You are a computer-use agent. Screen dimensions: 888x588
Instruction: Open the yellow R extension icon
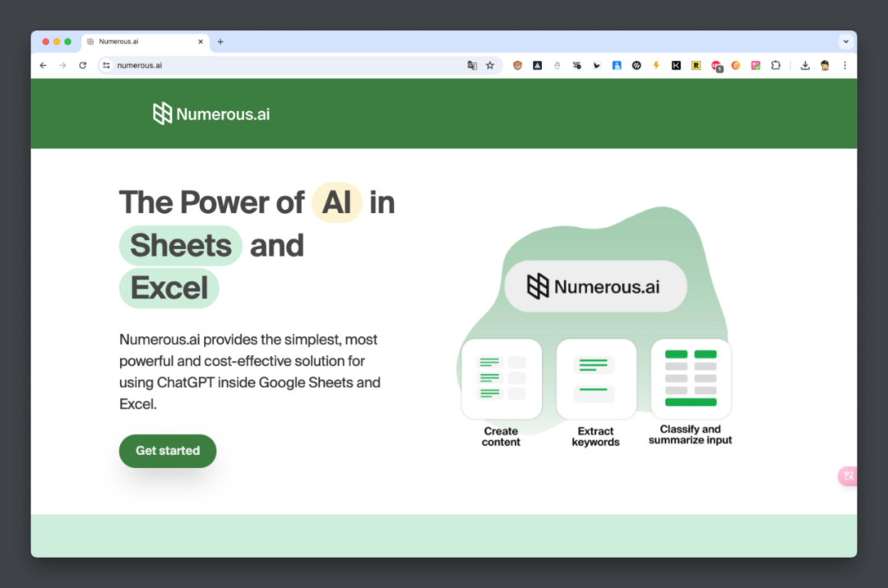[696, 65]
